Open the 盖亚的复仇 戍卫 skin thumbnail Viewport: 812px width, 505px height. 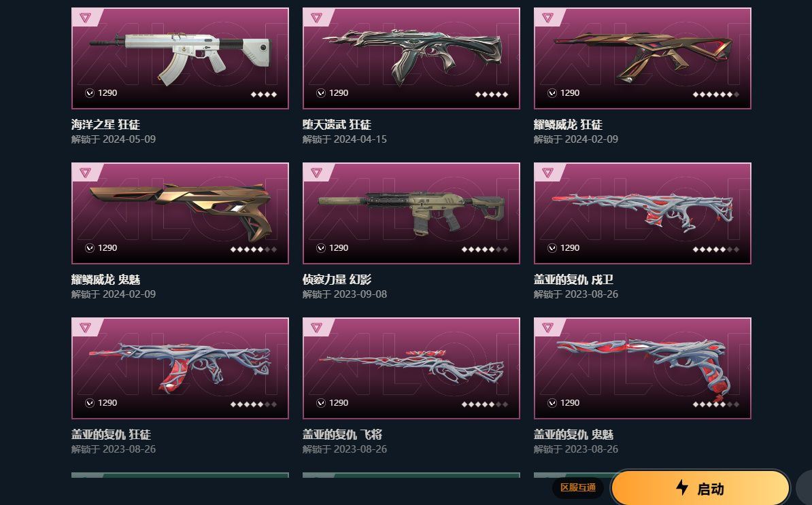[643, 213]
